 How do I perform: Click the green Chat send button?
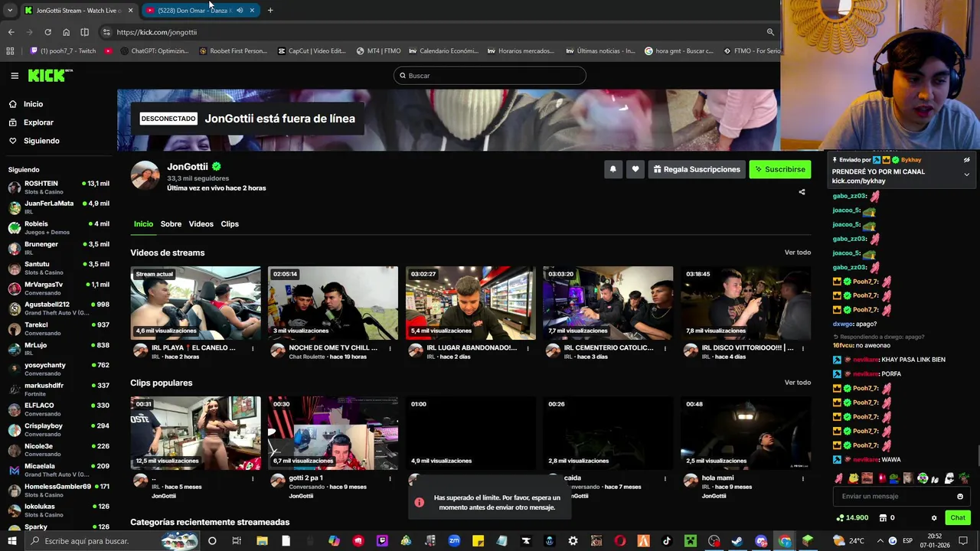click(x=958, y=518)
